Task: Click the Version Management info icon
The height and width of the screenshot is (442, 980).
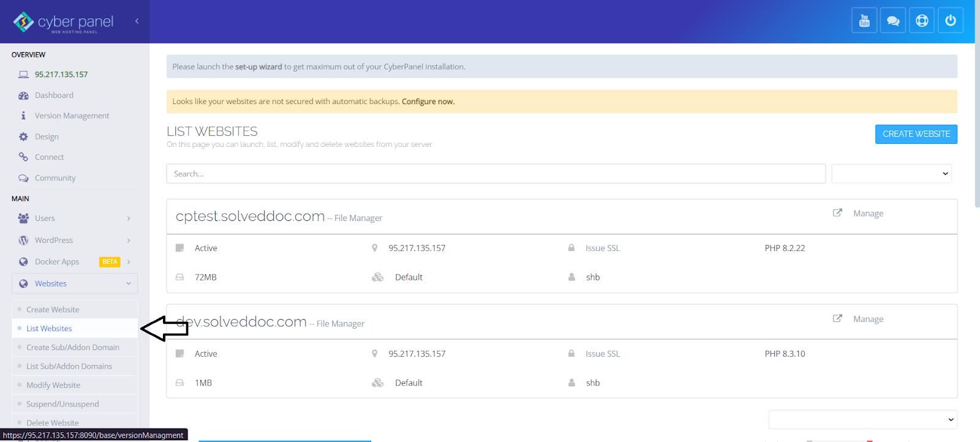Action: coord(23,116)
